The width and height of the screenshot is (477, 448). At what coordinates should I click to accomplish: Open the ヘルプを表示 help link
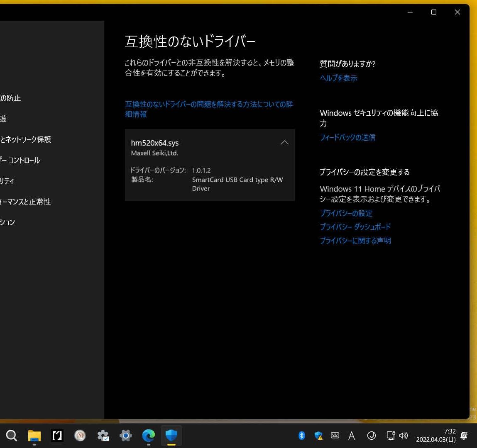(339, 78)
